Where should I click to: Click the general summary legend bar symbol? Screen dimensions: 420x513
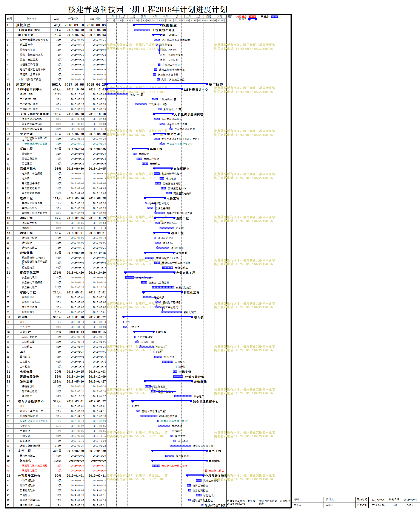[x=252, y=19]
